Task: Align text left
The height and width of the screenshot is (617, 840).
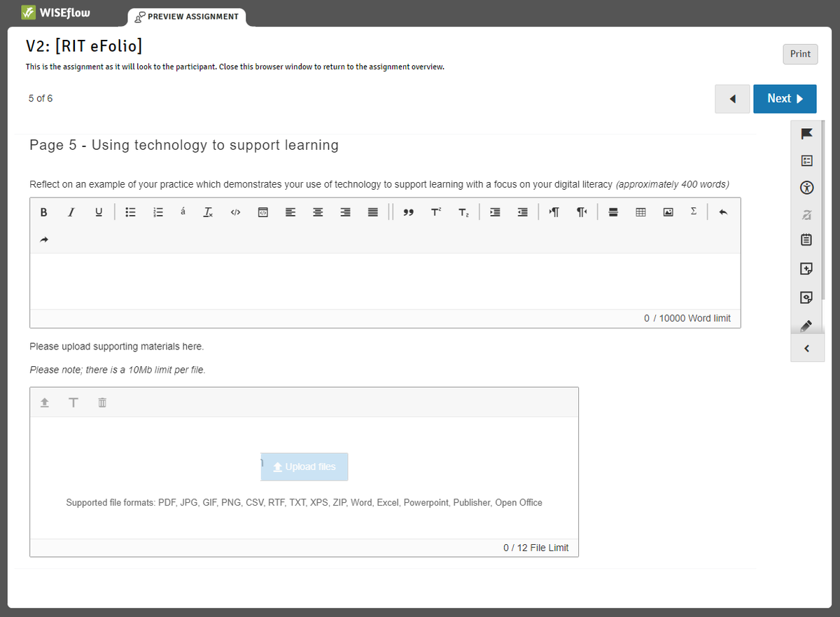Action: click(290, 212)
